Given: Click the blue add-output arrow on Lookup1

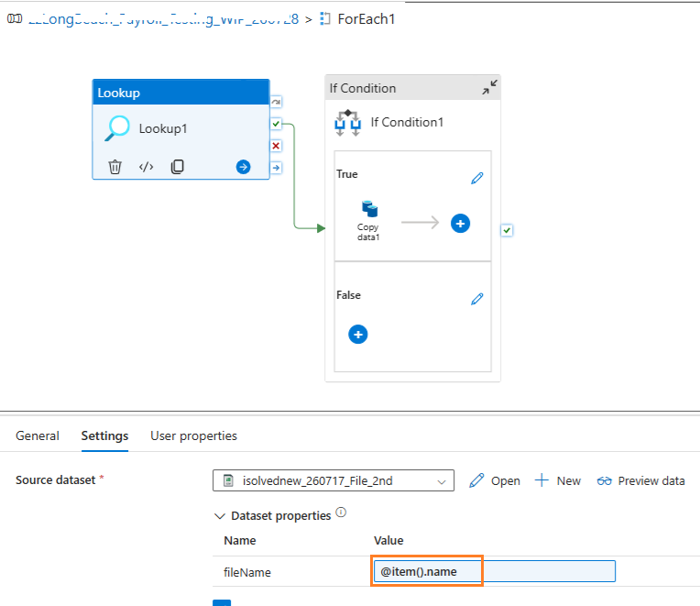Looking at the screenshot, I should click(244, 167).
